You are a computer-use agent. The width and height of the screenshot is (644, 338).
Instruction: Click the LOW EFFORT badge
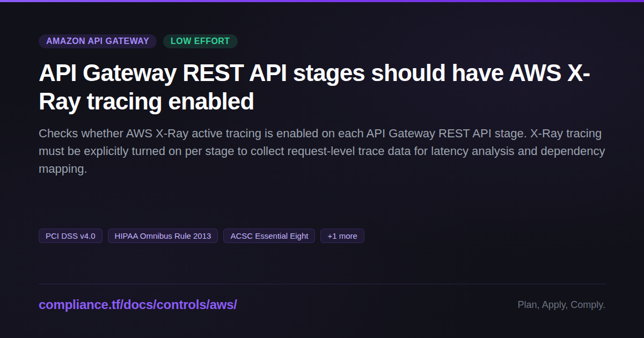[x=200, y=41]
